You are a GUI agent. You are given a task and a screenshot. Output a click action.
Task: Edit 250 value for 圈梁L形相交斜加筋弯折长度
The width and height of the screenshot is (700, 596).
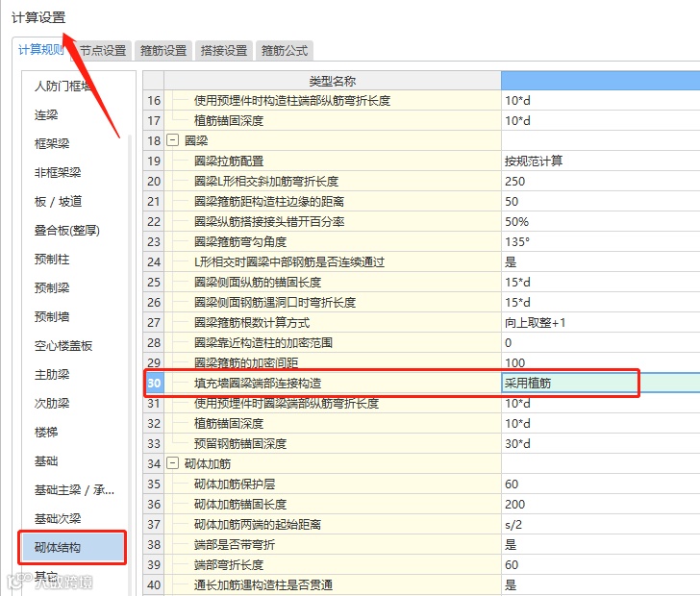point(600,181)
